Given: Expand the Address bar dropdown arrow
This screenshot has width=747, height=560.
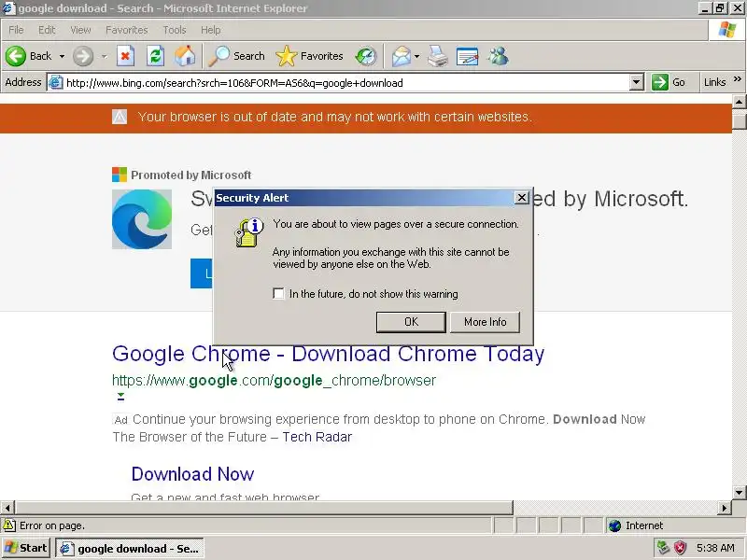Looking at the screenshot, I should [637, 82].
